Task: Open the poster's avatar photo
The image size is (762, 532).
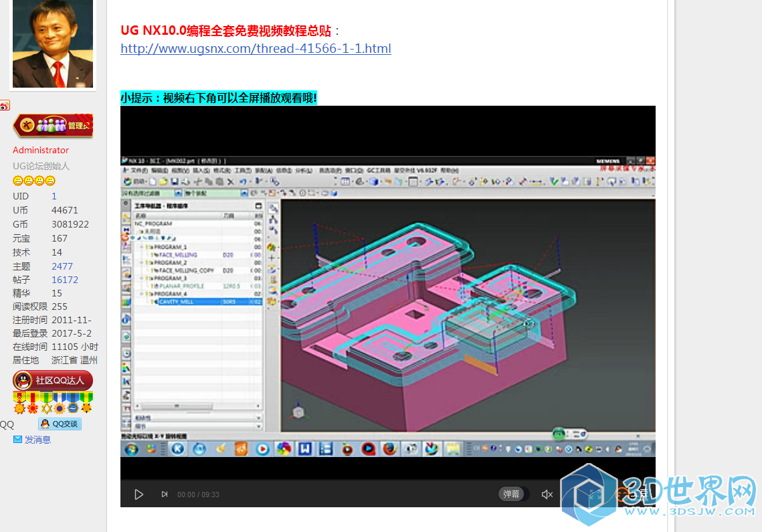Action: pyautogui.click(x=52, y=43)
